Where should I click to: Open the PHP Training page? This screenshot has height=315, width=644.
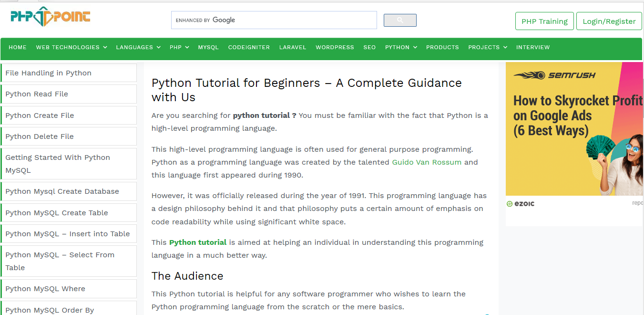(x=544, y=21)
